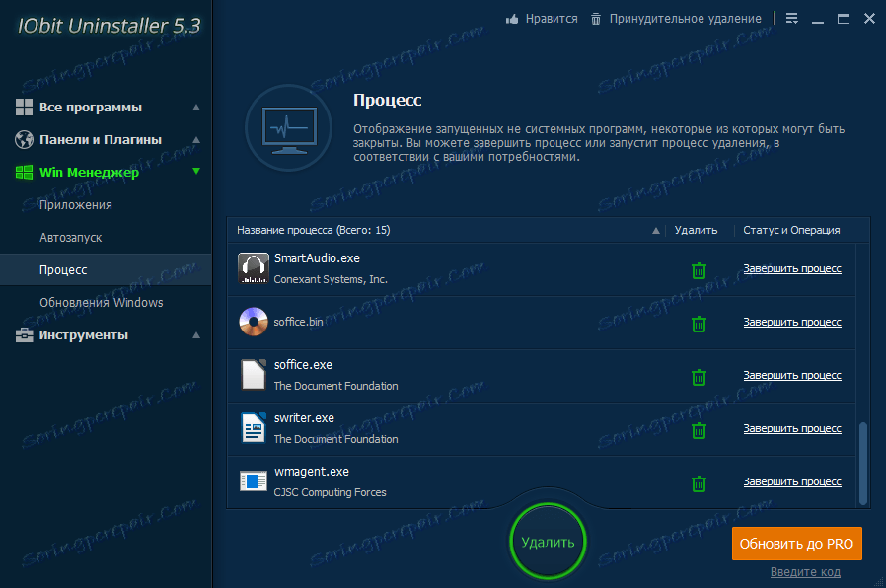The image size is (886, 588).
Task: Open Обновления Windows section
Action: (x=102, y=303)
